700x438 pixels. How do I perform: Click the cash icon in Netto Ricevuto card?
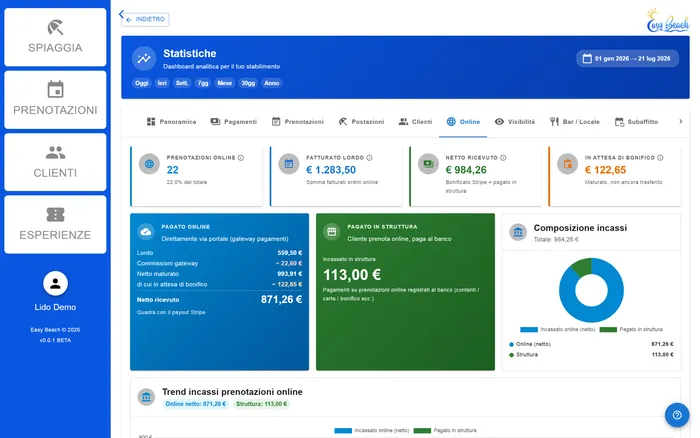pos(428,164)
